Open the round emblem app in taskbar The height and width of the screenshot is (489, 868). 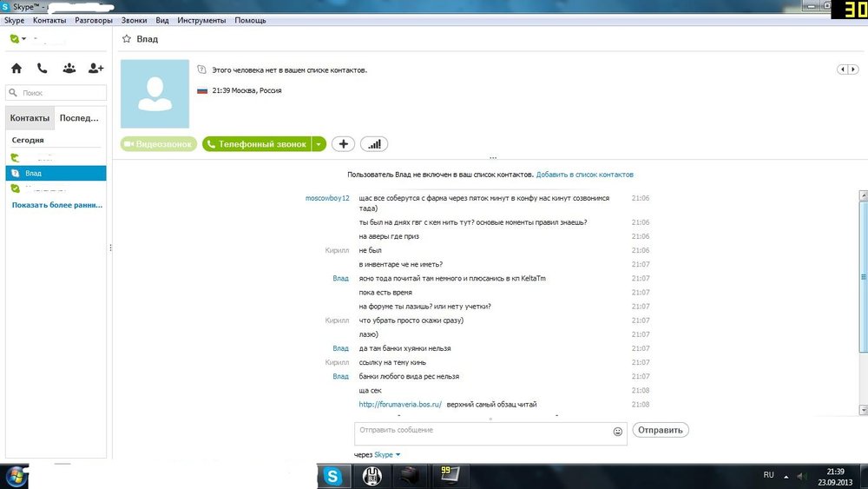coord(372,476)
